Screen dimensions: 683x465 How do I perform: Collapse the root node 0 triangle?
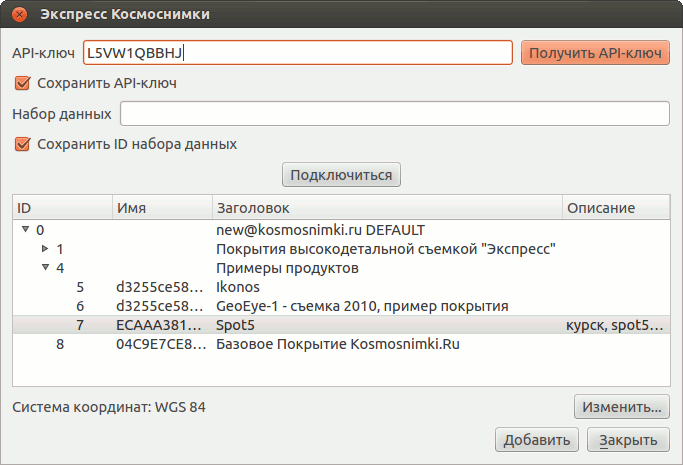(x=25, y=230)
